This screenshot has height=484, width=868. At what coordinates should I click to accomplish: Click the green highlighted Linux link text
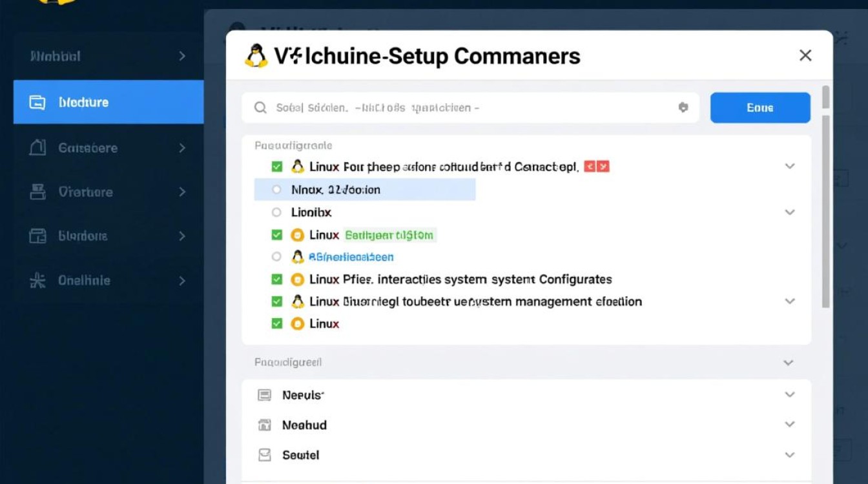click(390, 235)
